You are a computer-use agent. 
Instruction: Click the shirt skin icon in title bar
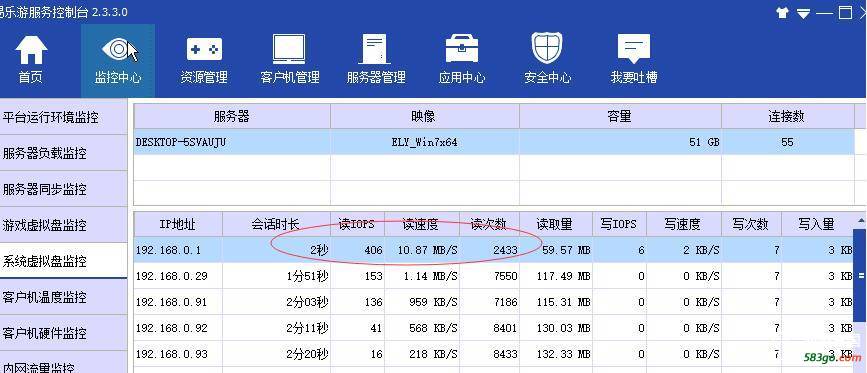pyautogui.click(x=782, y=13)
